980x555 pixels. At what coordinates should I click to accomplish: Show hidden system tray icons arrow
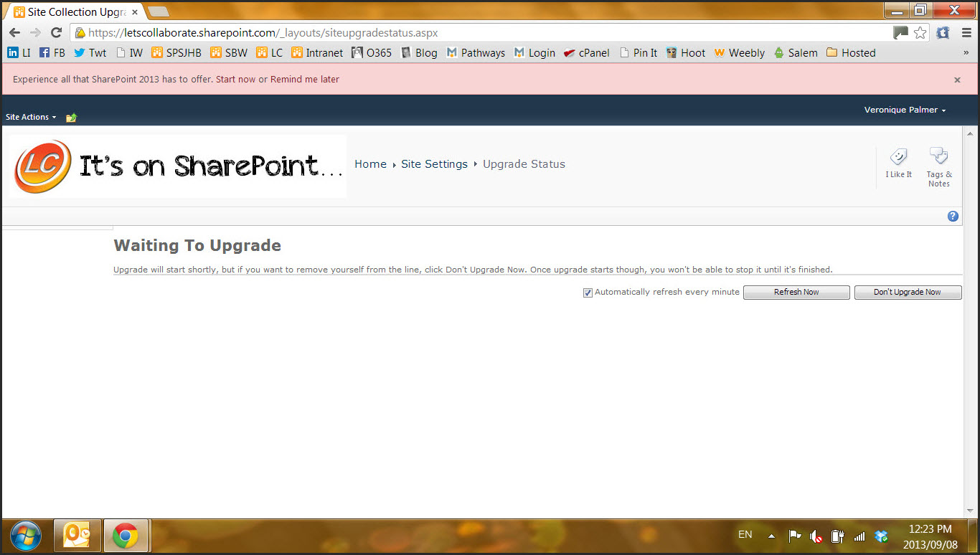pos(771,536)
